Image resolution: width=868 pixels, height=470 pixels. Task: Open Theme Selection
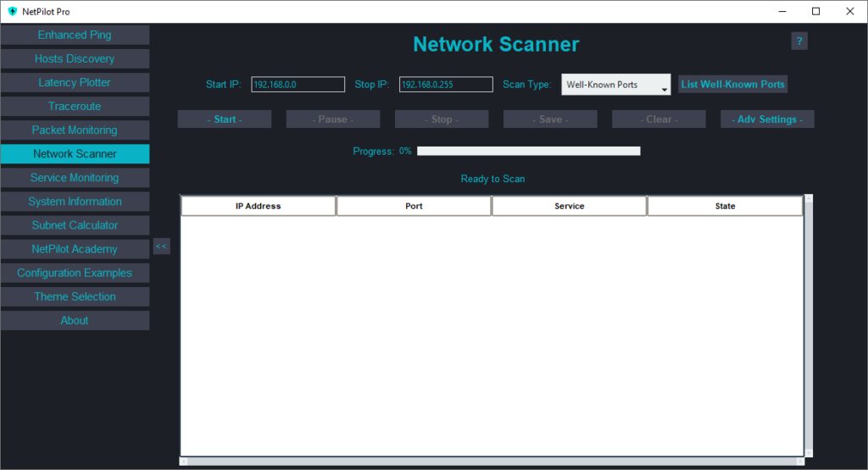point(75,296)
